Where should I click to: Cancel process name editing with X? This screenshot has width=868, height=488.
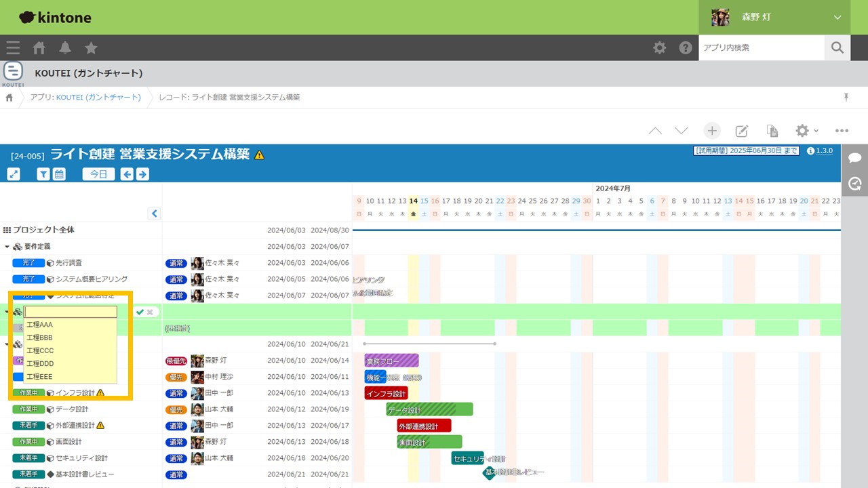pos(150,312)
